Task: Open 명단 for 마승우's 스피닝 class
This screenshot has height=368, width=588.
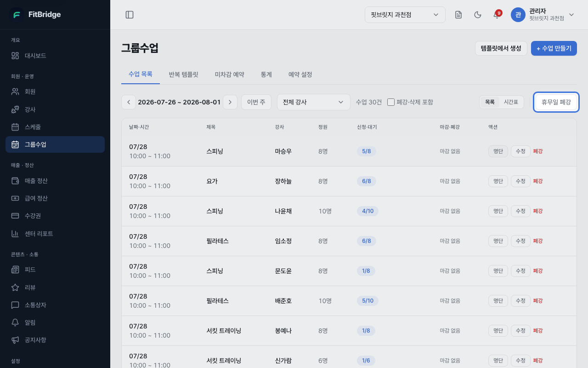Action: [498, 151]
